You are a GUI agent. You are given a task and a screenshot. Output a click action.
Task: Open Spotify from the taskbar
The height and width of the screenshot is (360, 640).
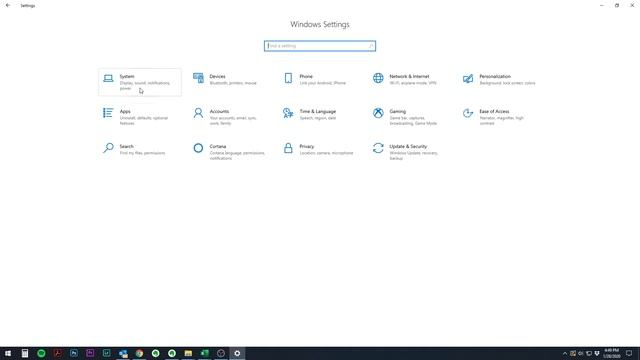click(x=41, y=353)
